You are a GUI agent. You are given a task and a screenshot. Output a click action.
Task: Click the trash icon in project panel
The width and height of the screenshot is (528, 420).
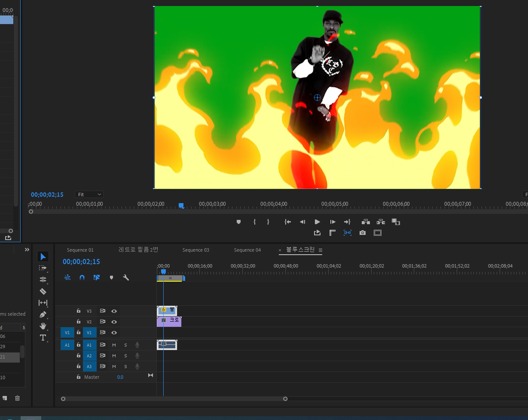[x=17, y=398]
